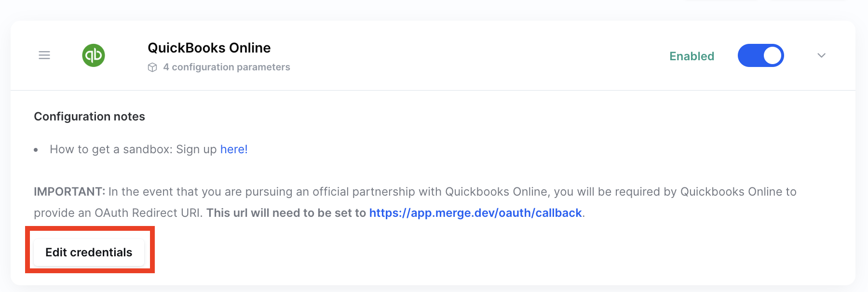868x292 pixels.
Task: Click the hamburger drag handle icon
Action: pos(44,55)
